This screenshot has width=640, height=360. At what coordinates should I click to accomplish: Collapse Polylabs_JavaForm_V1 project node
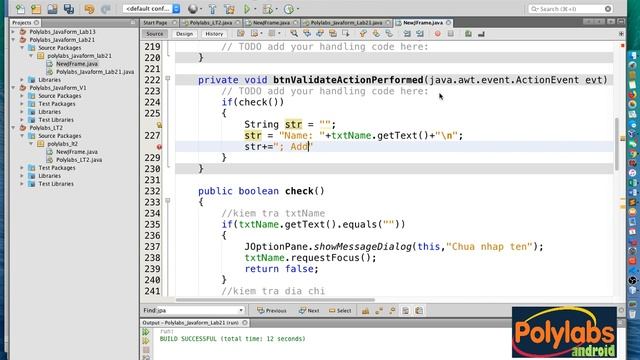pyautogui.click(x=13, y=88)
